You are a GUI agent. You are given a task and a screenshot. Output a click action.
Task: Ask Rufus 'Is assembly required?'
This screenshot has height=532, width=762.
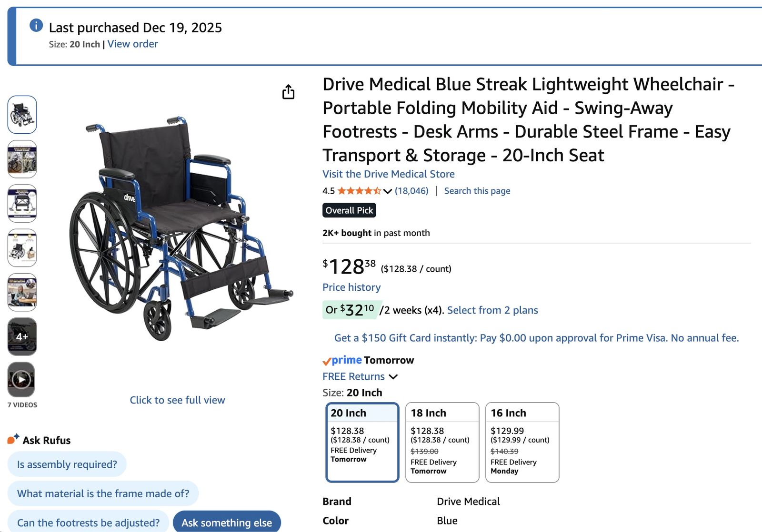[67, 464]
